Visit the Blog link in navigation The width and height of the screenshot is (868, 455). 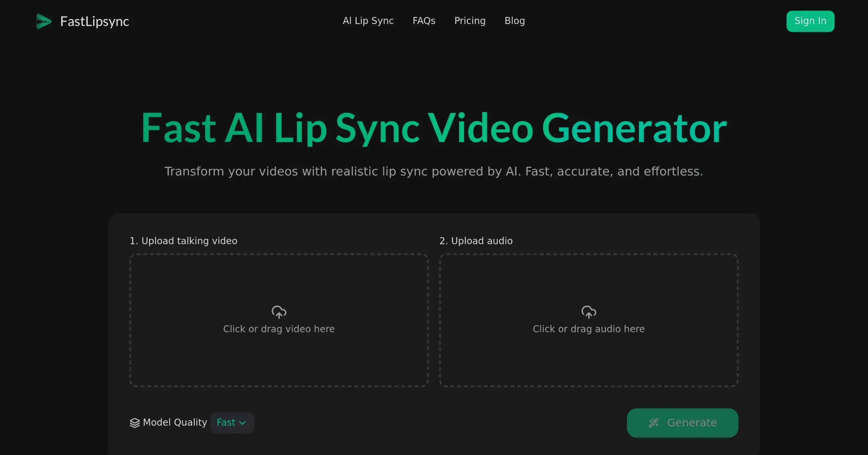click(514, 21)
